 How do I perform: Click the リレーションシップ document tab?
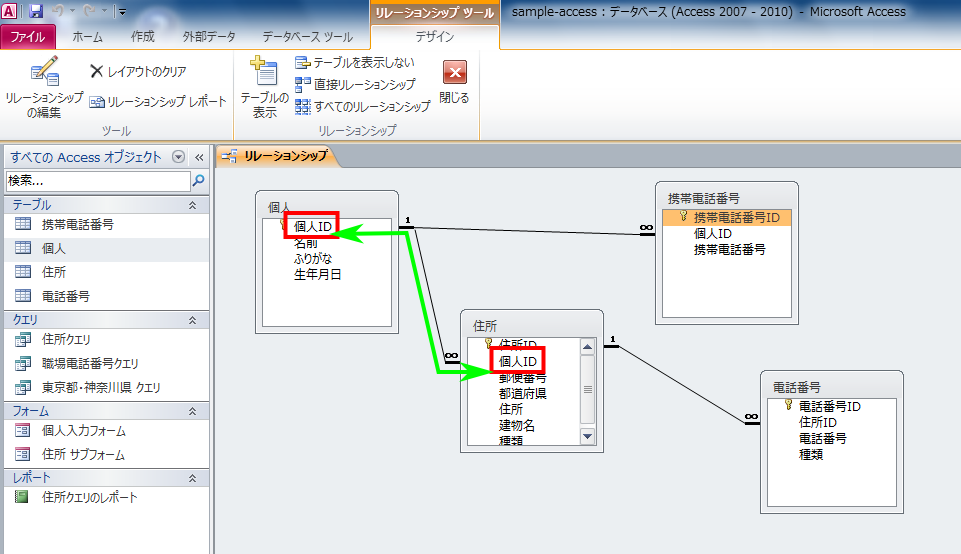278,156
